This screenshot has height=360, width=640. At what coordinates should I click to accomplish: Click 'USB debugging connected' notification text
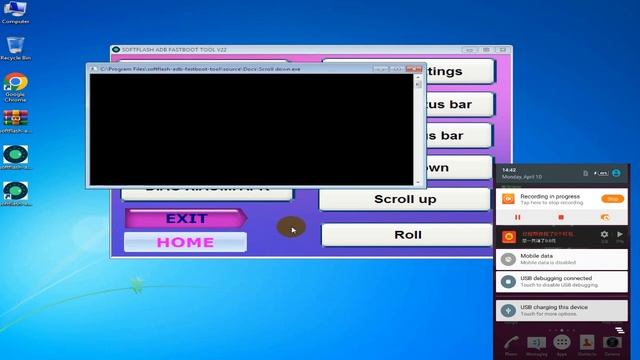coord(556,278)
